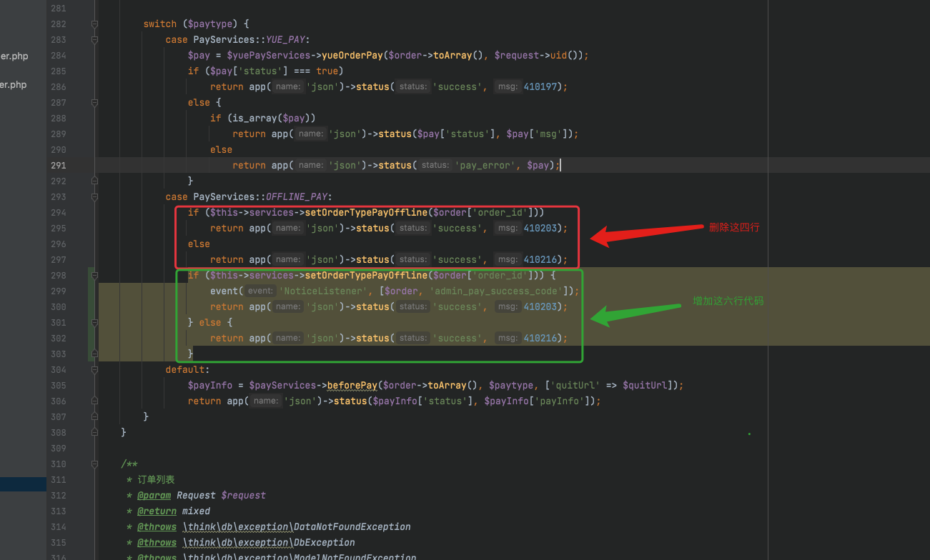The image size is (930, 560).
Task: Click DbException in the doc comment
Action: (x=325, y=543)
